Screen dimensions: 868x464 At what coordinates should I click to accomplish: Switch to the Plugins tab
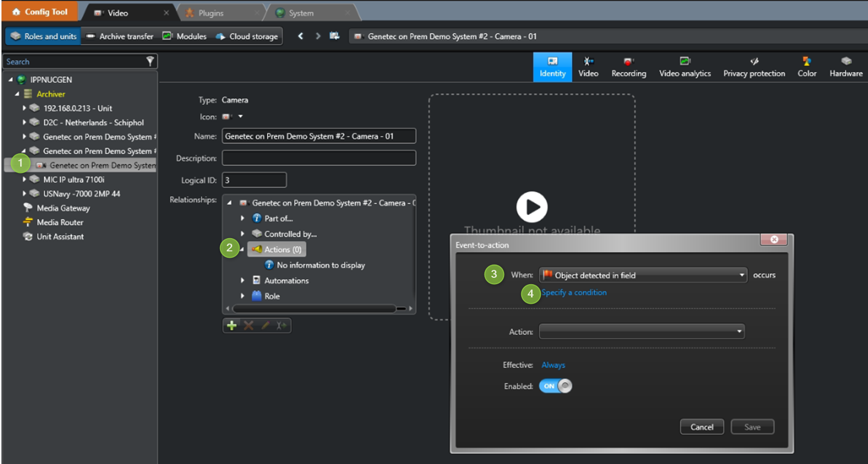(211, 13)
